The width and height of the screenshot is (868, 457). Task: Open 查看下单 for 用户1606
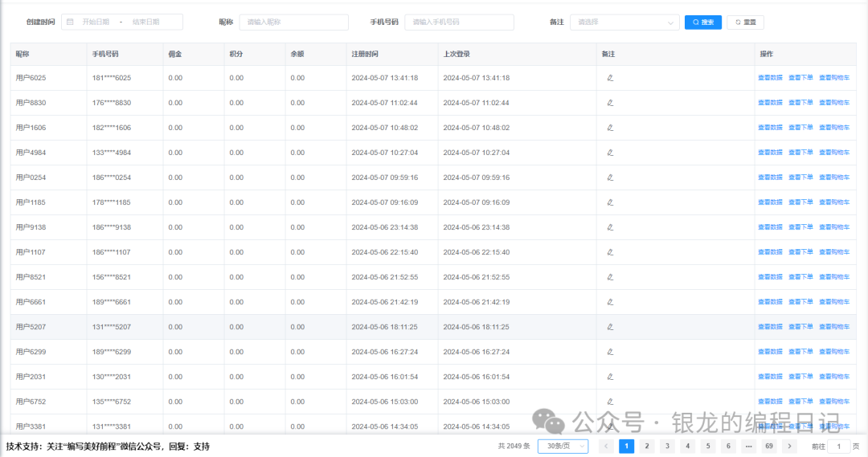800,128
